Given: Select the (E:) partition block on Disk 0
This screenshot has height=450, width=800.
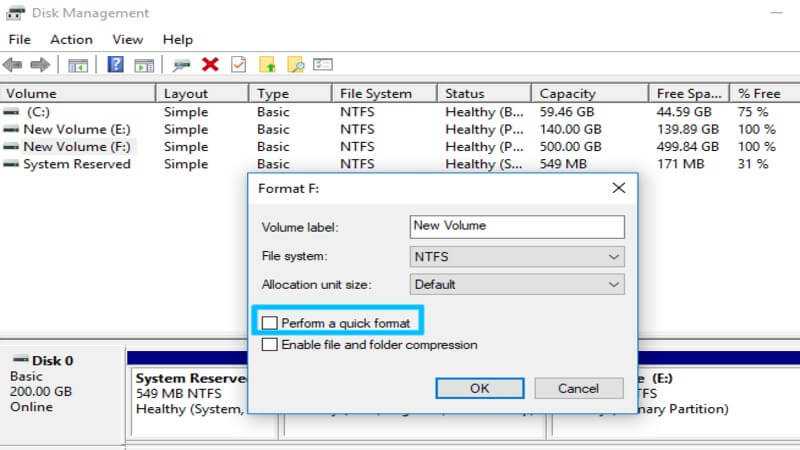Looking at the screenshot, I should point(676,403).
